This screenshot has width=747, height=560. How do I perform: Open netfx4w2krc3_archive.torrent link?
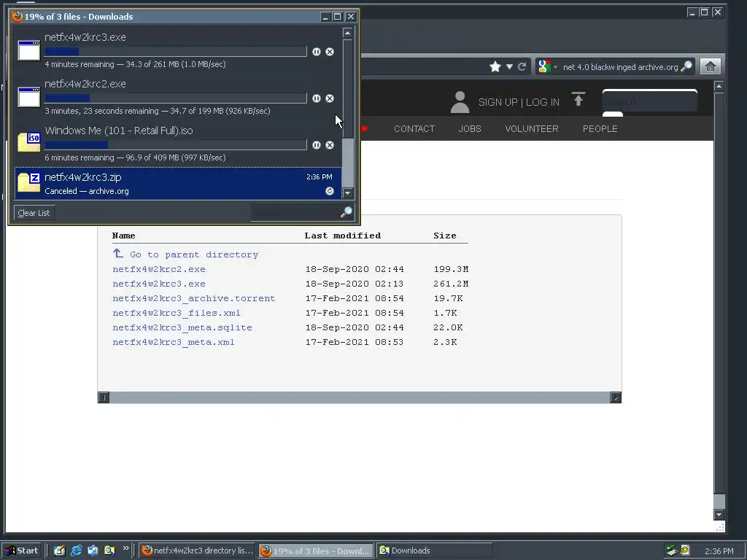click(194, 298)
